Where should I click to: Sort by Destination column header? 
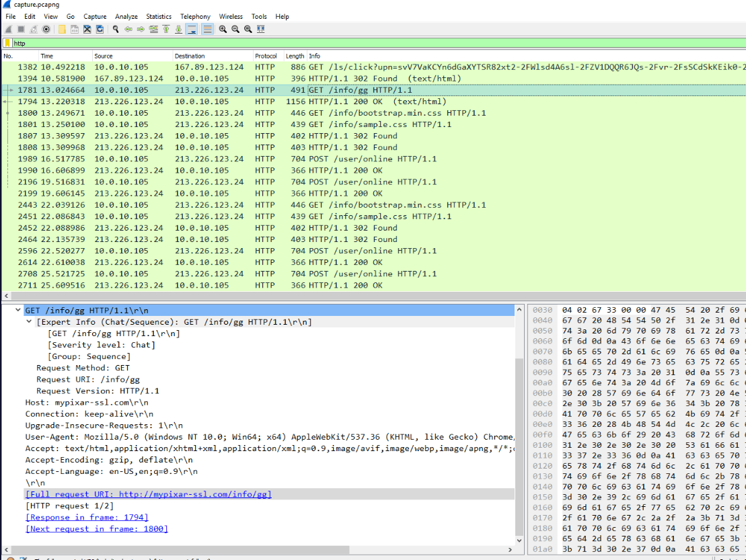(213, 56)
